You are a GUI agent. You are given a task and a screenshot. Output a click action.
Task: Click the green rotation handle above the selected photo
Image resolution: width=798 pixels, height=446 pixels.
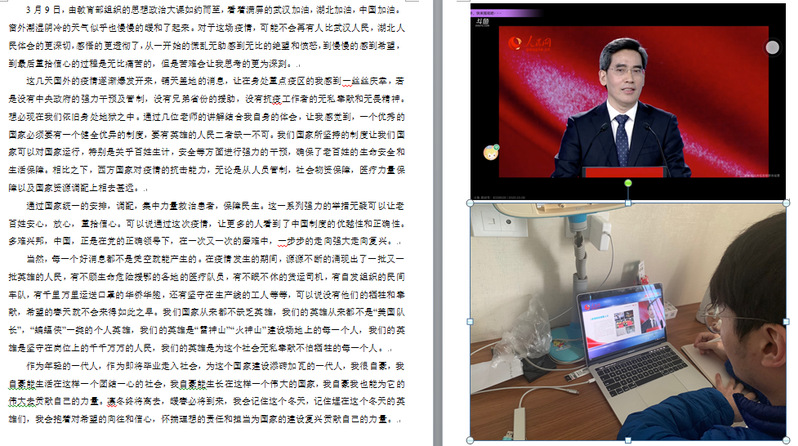628,183
